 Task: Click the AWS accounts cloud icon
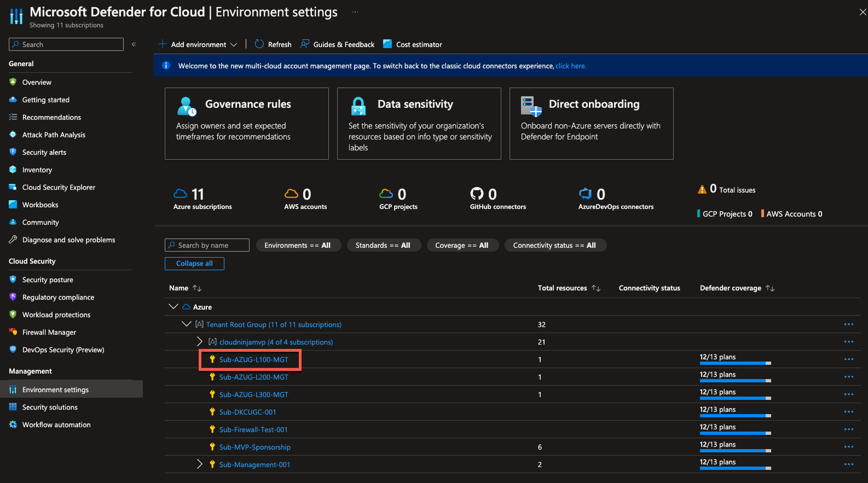tap(291, 194)
